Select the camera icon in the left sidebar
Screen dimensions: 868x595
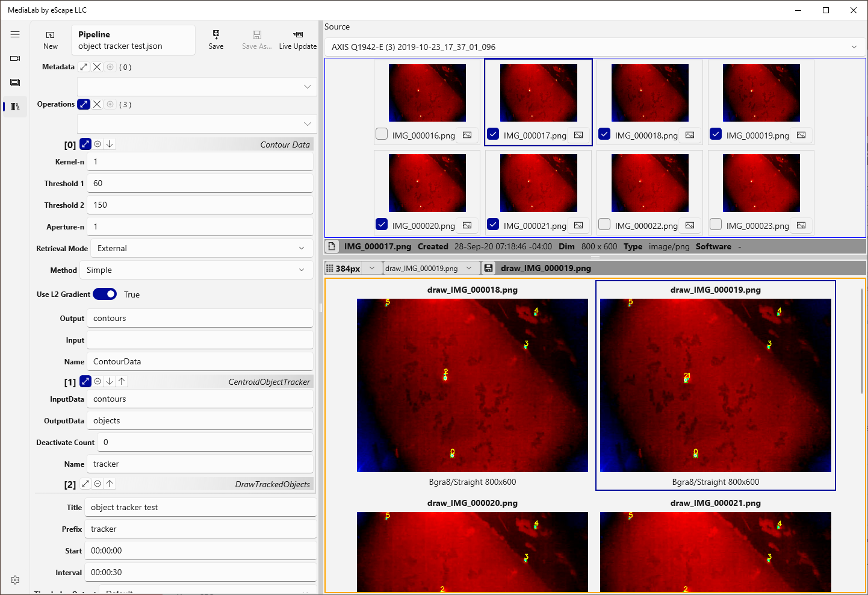[x=15, y=58]
